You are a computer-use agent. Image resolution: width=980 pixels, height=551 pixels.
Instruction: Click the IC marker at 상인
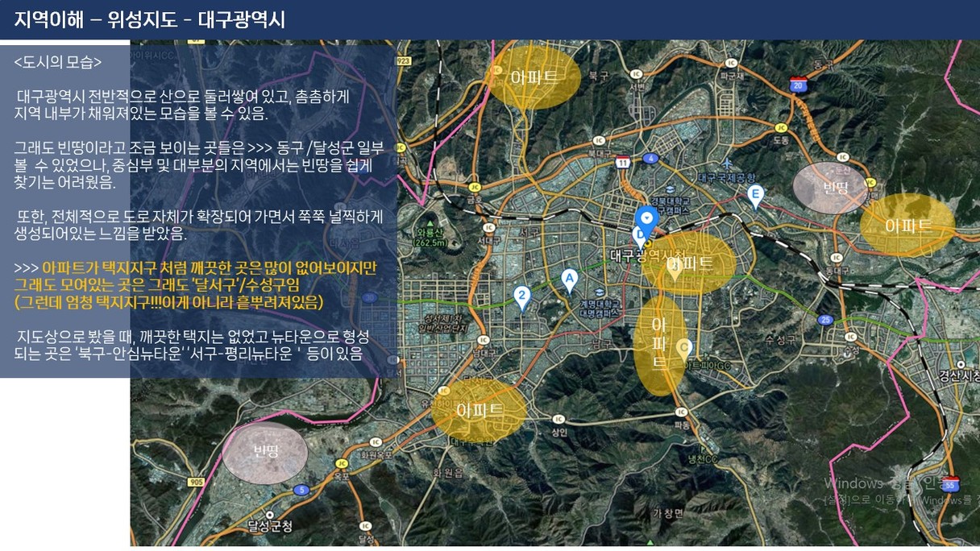tap(559, 419)
